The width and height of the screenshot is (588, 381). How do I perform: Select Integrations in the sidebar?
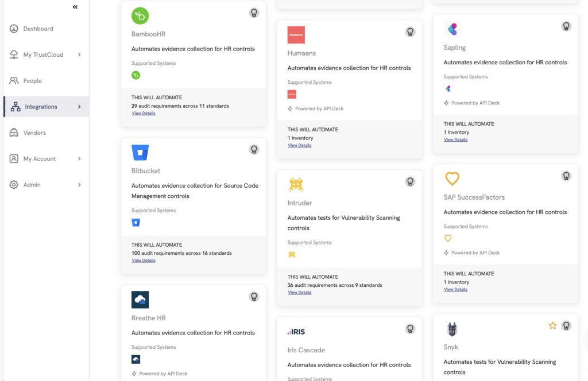pyautogui.click(x=47, y=107)
